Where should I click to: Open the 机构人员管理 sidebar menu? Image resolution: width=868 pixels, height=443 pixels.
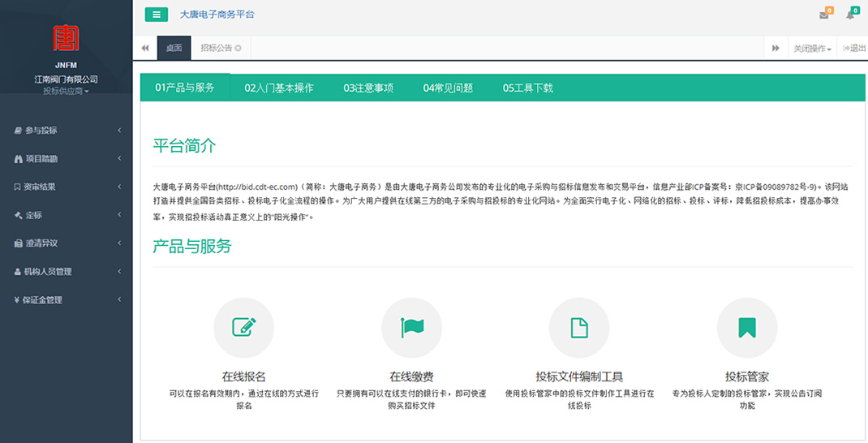pyautogui.click(x=67, y=272)
